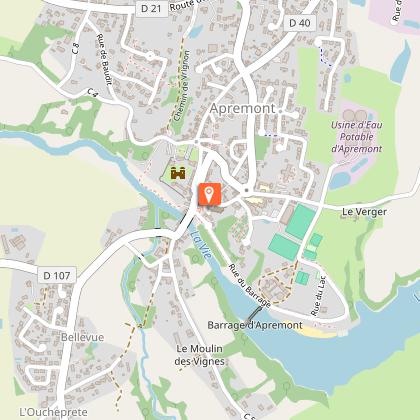Viewport: 420px width, 420px height.
Task: Select the D 21 road shield
Action: tap(151, 9)
